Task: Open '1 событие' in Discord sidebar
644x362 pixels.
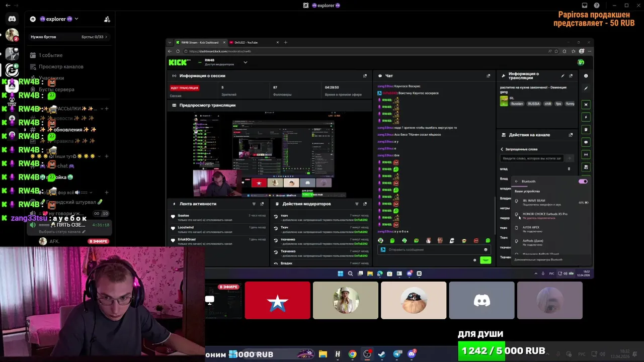Action: coord(50,55)
